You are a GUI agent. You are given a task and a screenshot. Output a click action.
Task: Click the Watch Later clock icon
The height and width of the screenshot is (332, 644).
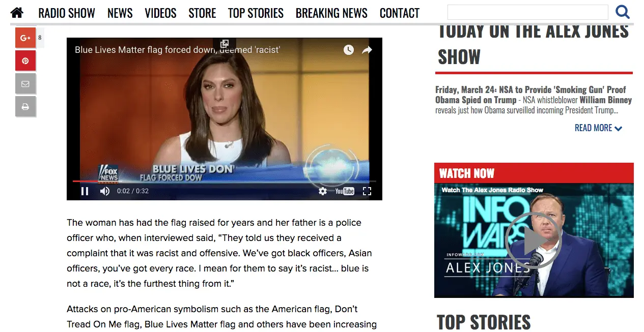click(348, 50)
